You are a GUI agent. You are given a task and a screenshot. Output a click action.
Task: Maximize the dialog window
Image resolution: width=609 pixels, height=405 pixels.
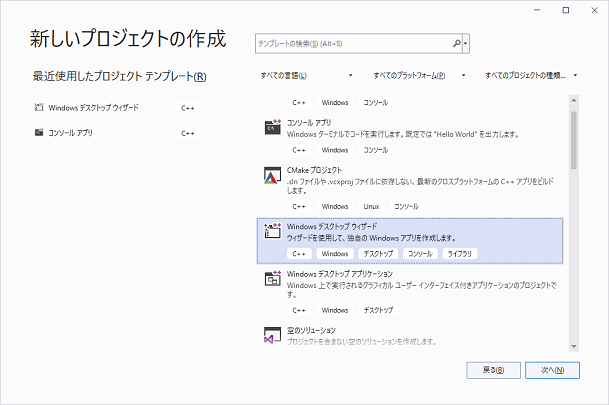566,10
